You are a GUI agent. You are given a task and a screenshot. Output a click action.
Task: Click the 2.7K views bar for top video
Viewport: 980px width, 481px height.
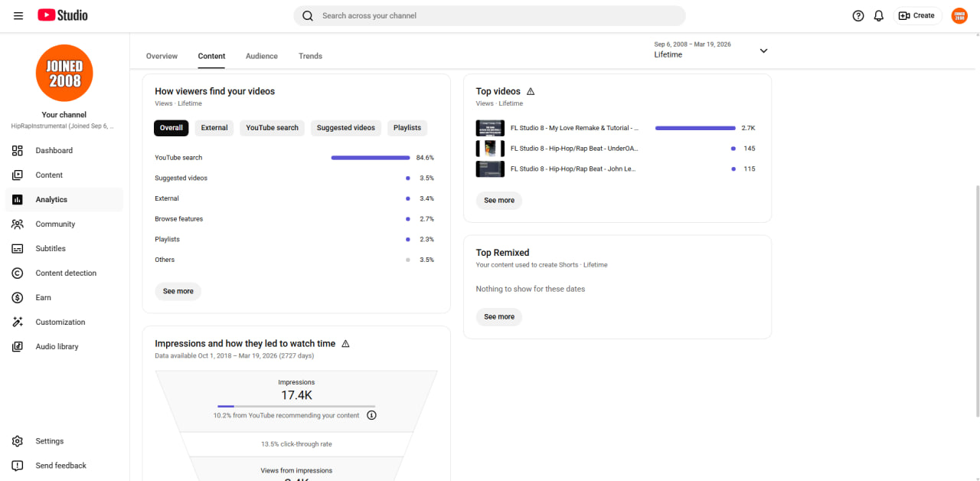pyautogui.click(x=695, y=128)
